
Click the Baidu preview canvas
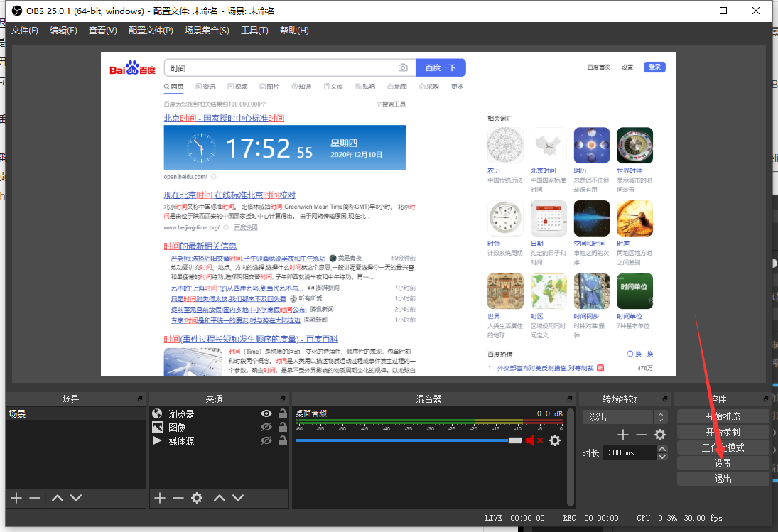pos(389,214)
